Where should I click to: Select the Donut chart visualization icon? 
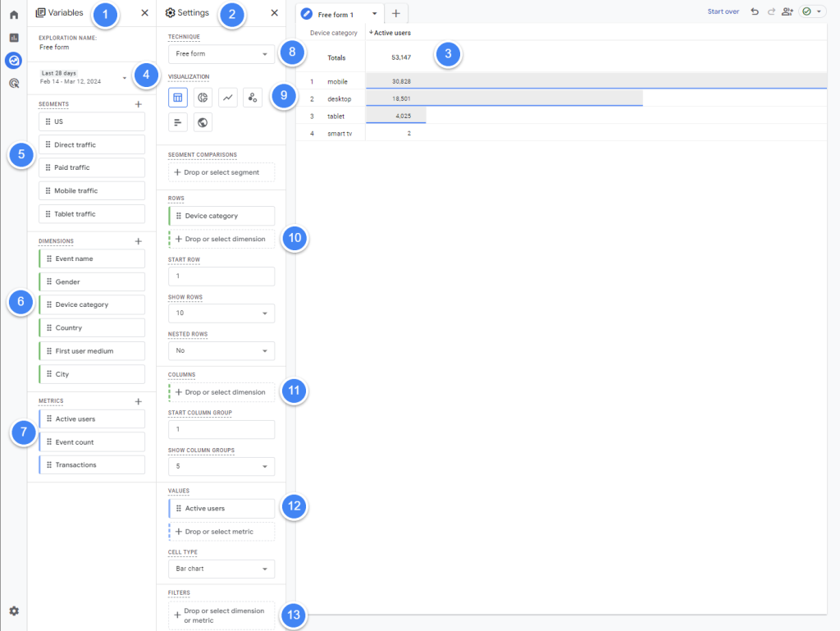tap(203, 98)
